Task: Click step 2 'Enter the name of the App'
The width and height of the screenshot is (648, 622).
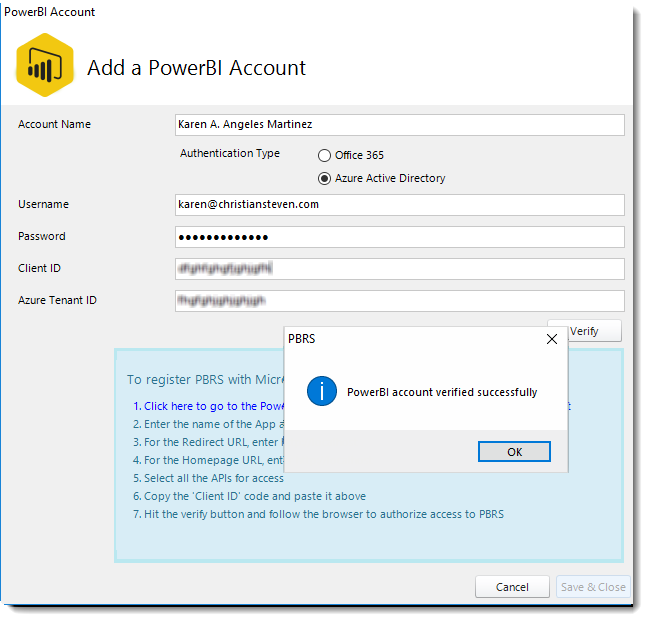Action: point(208,424)
